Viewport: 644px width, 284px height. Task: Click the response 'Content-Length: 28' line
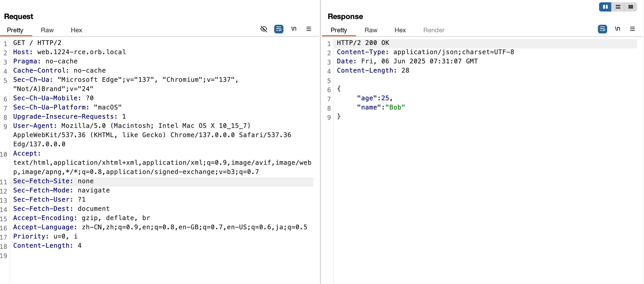tap(373, 70)
